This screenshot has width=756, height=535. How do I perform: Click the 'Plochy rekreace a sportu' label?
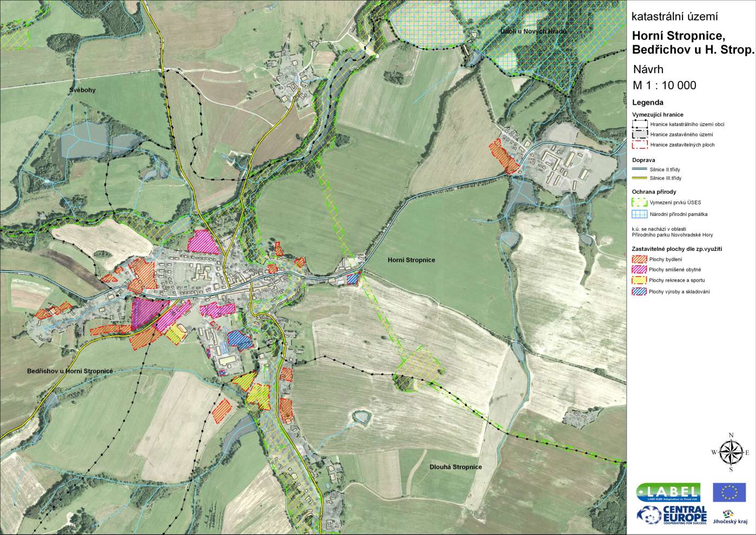(x=677, y=280)
